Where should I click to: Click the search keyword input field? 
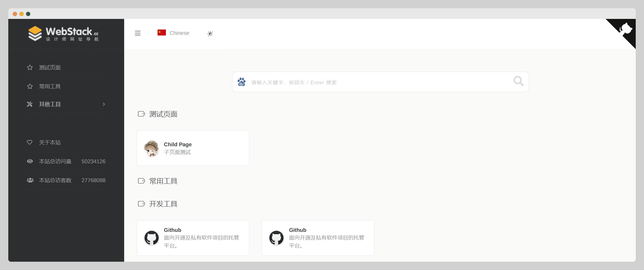point(377,82)
